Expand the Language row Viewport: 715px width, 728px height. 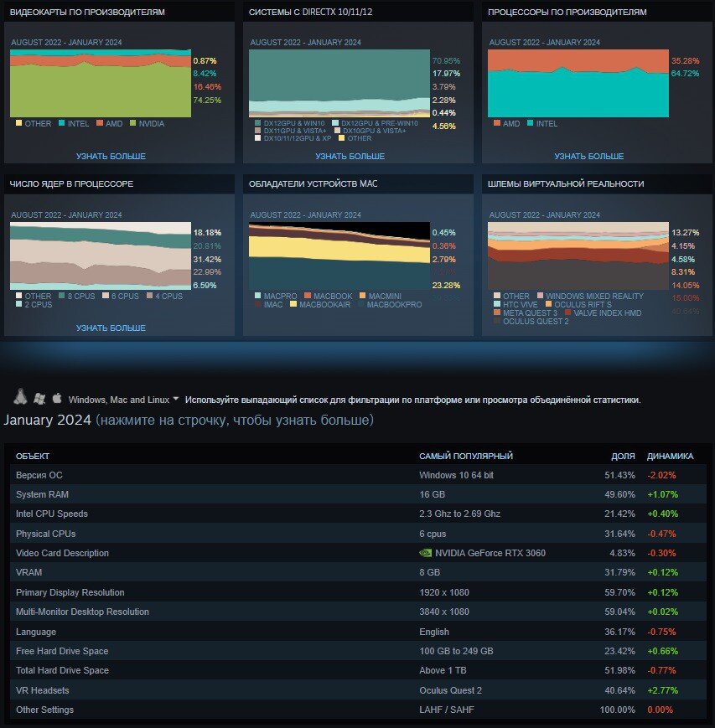[358, 632]
